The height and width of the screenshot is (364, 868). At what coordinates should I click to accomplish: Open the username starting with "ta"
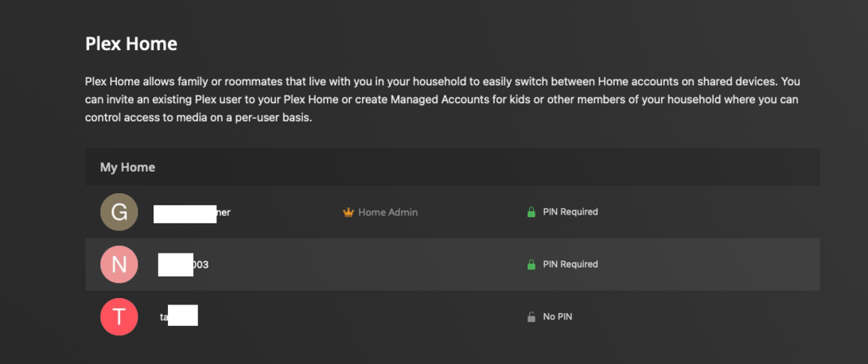point(178,317)
